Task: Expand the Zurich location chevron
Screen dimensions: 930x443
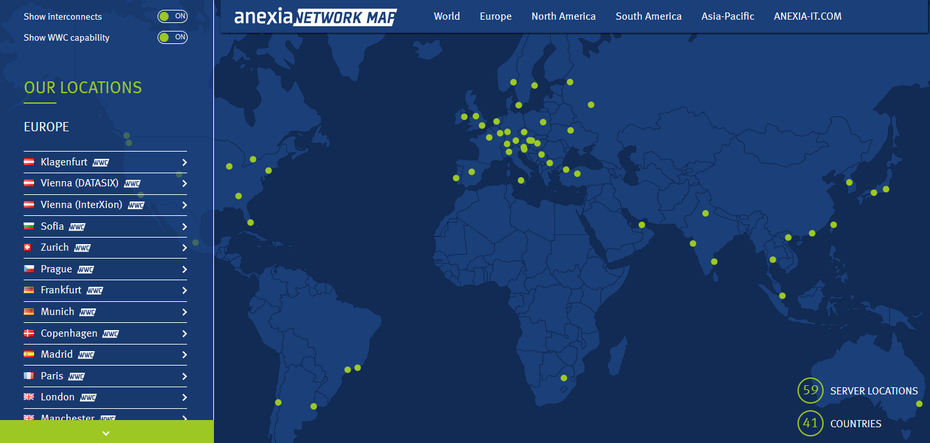Action: tap(184, 248)
